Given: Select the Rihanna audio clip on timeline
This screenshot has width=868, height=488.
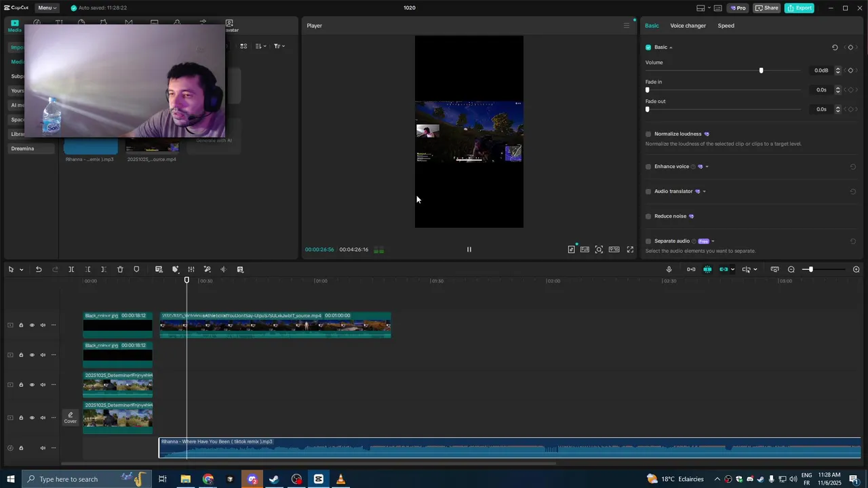Looking at the screenshot, I should tap(509, 448).
